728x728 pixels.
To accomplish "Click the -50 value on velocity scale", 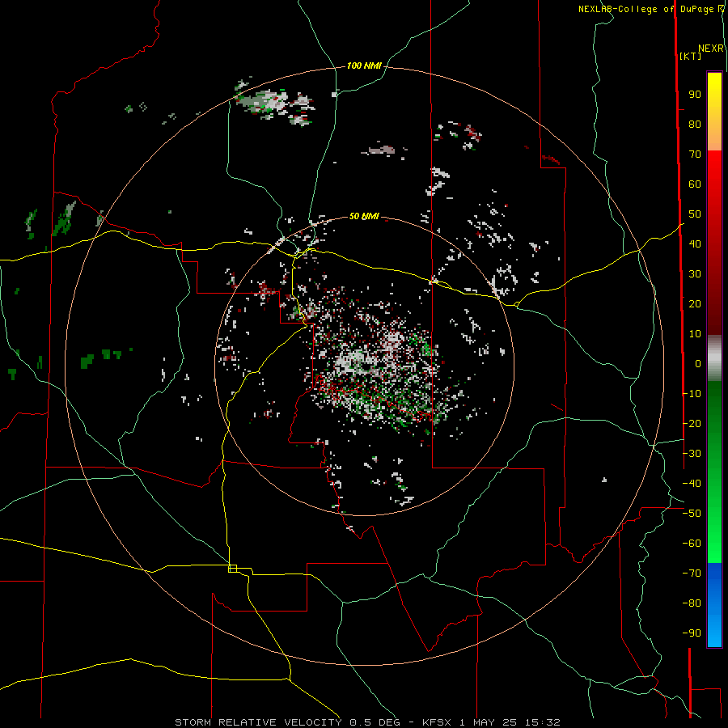I will pyautogui.click(x=692, y=514).
